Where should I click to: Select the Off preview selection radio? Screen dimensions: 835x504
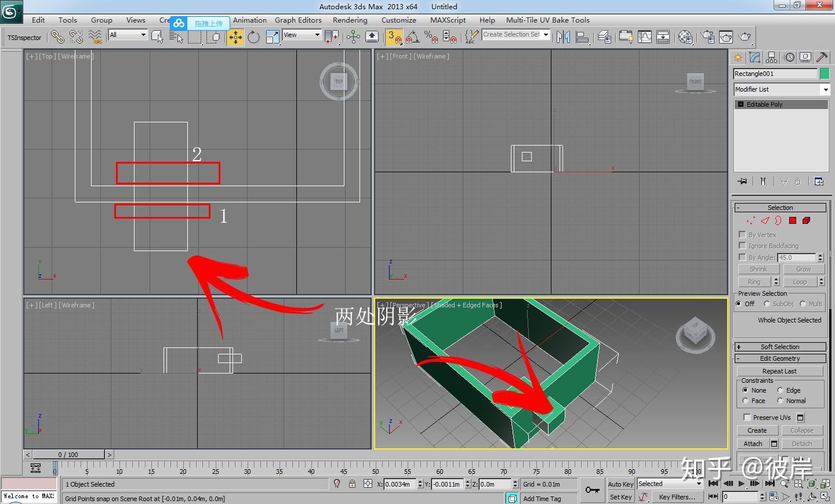(x=739, y=303)
